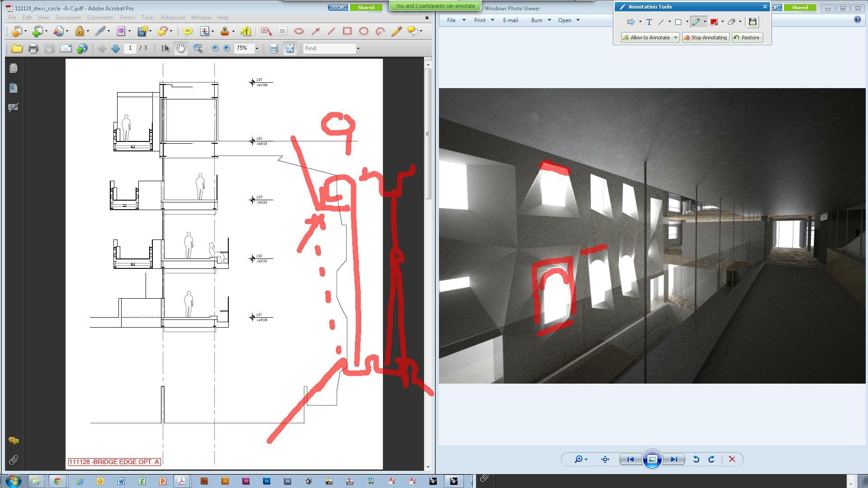The width and height of the screenshot is (868, 488).
Task: Open the eraser options dropdown arrow
Action: (x=740, y=22)
